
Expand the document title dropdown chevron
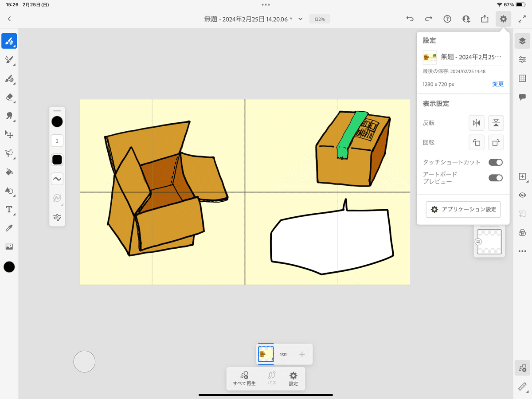(301, 19)
